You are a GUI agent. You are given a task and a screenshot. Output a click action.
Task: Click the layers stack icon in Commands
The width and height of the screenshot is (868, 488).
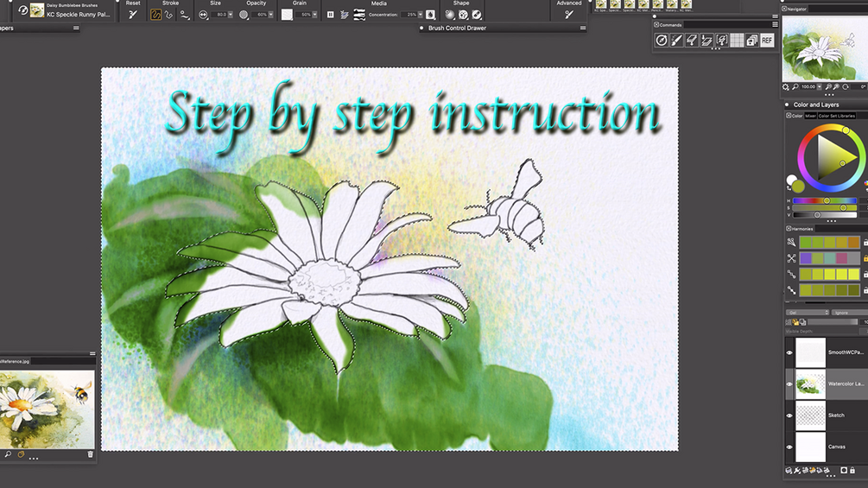point(751,40)
